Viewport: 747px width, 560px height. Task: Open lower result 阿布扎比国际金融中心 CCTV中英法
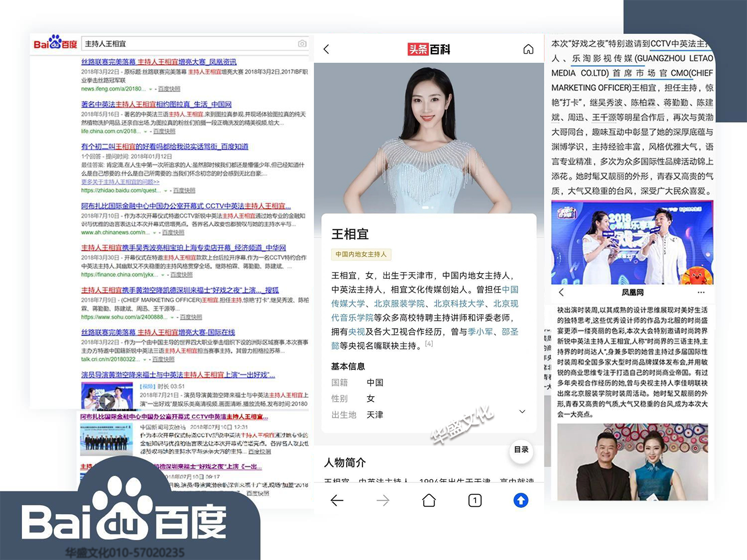(x=174, y=416)
